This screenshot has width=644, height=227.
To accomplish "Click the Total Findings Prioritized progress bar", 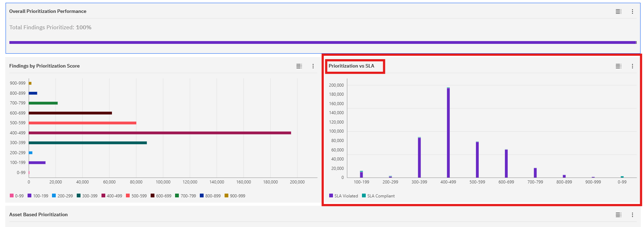I will coord(323,42).
